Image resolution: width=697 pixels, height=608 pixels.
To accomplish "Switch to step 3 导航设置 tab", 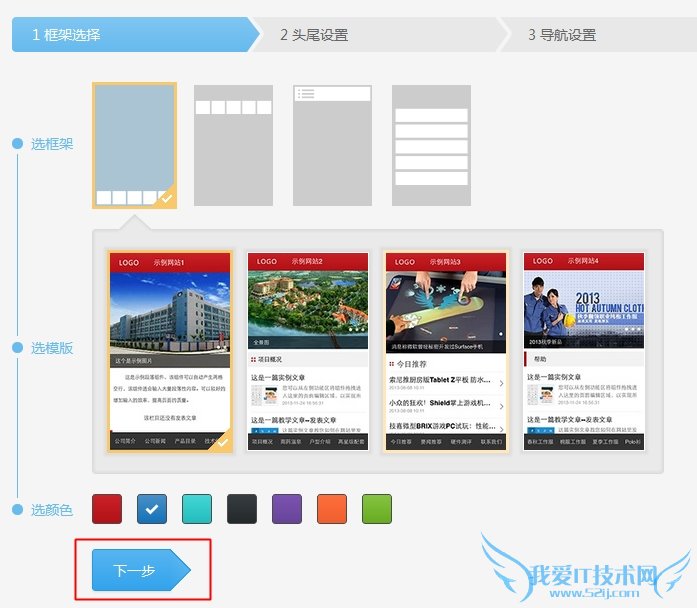I will 599,35.
